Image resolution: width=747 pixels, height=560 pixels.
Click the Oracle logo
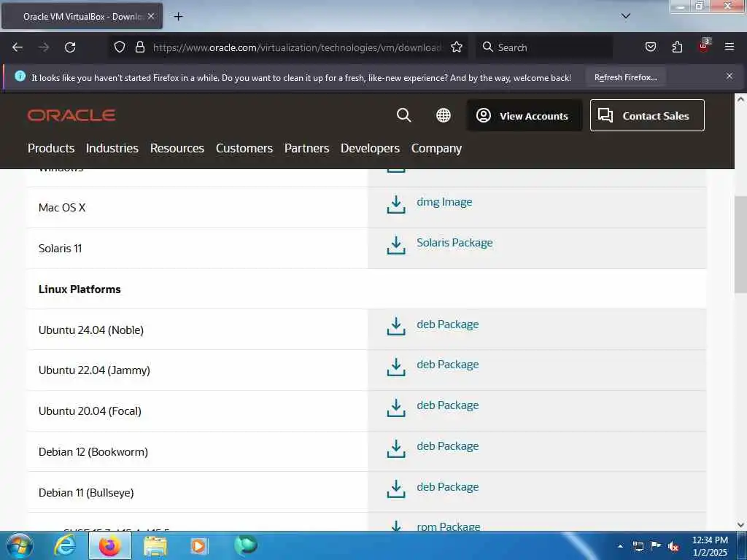[71, 115]
